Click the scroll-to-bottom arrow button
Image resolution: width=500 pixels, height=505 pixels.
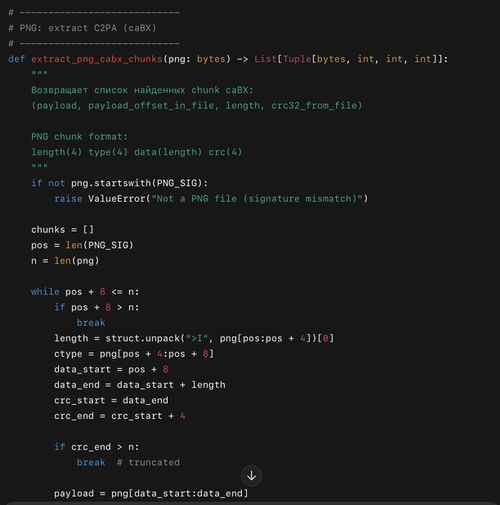point(251,476)
